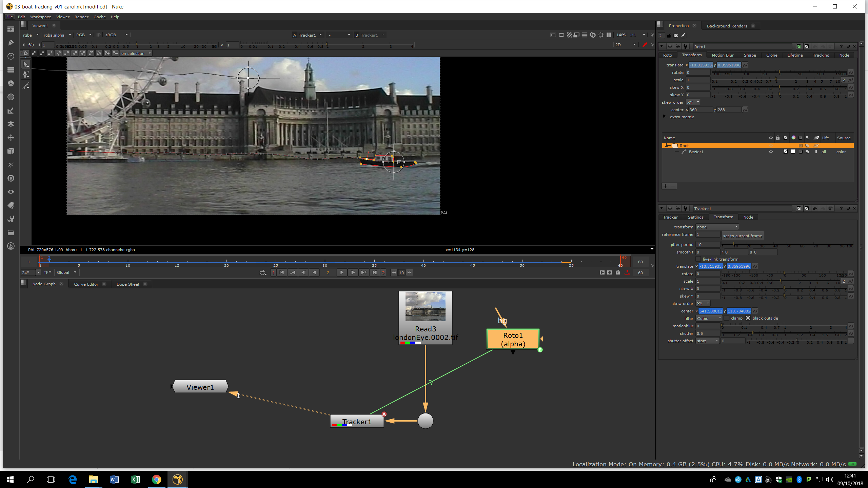Open the Cubic filter dropdown
This screenshot has height=488, width=868.
[709, 319]
